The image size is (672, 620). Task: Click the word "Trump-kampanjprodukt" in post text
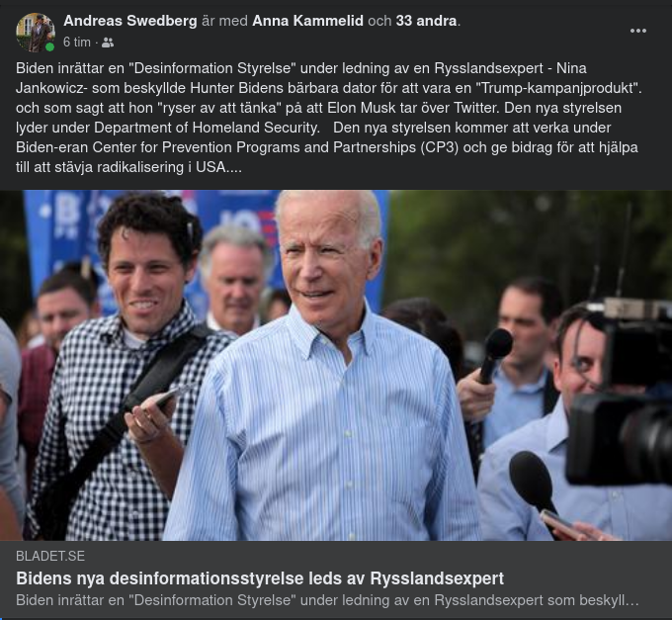pos(557,88)
